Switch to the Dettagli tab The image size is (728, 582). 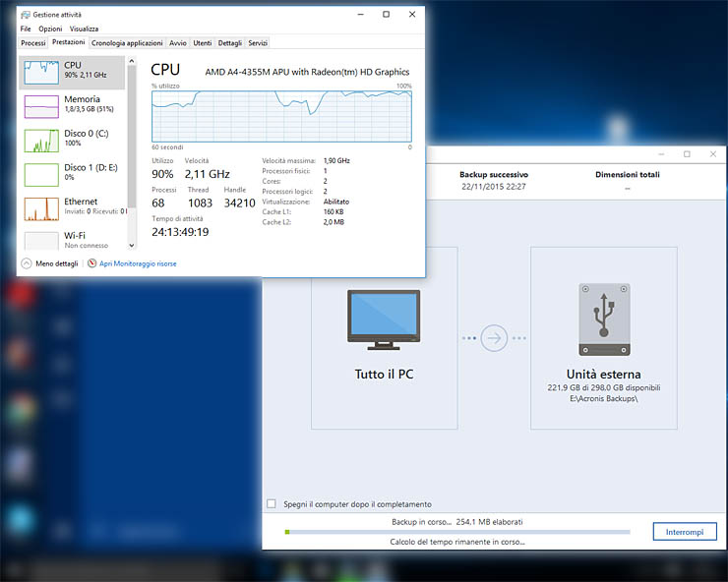[230, 43]
